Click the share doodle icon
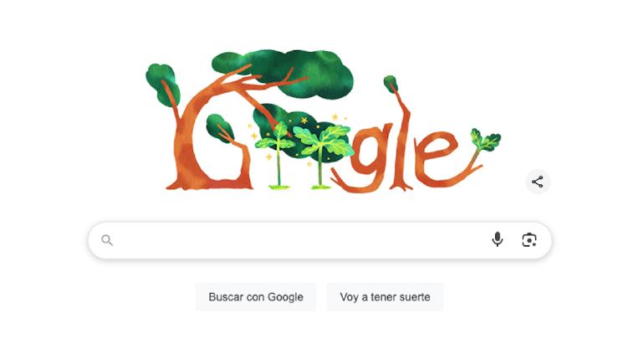Viewport: 644px width, 354px height. point(537,182)
